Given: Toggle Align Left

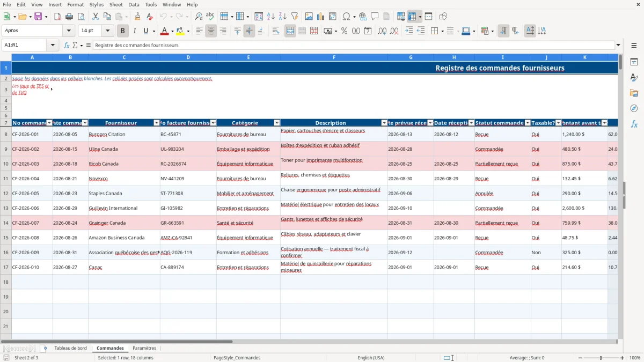Looking at the screenshot, I should (199, 31).
